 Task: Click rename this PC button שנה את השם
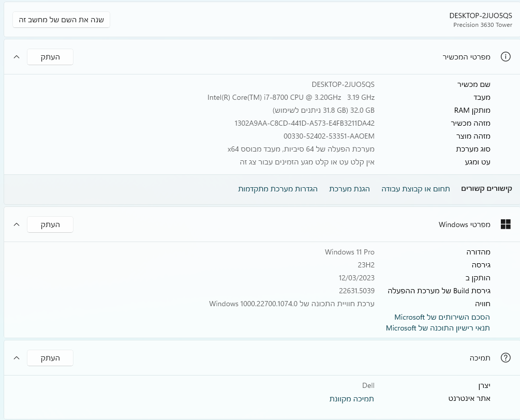(62, 20)
